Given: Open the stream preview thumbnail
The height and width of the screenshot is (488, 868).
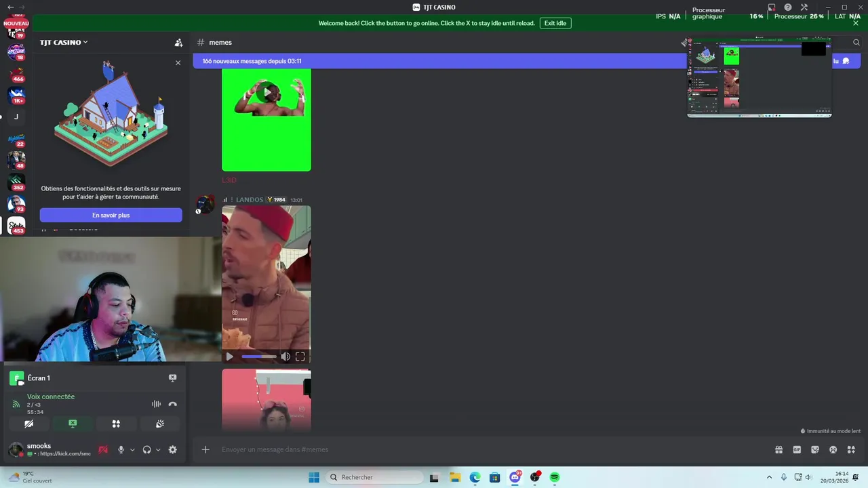Looking at the screenshot, I should pos(759,77).
